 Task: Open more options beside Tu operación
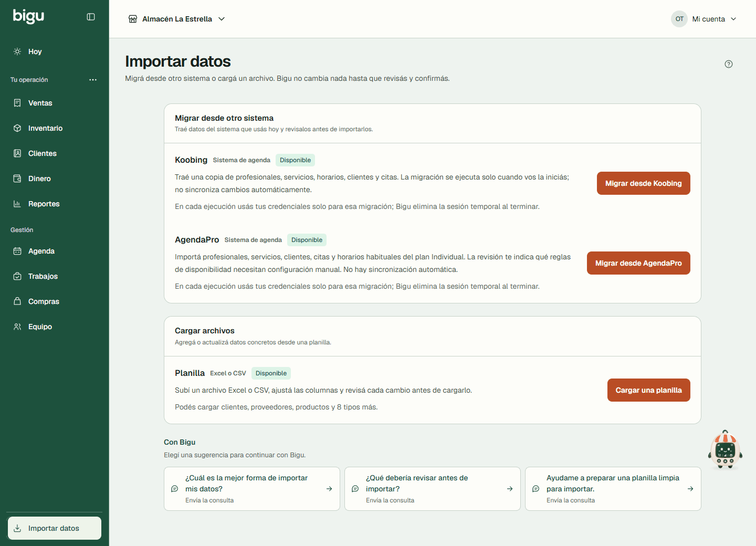coord(93,80)
